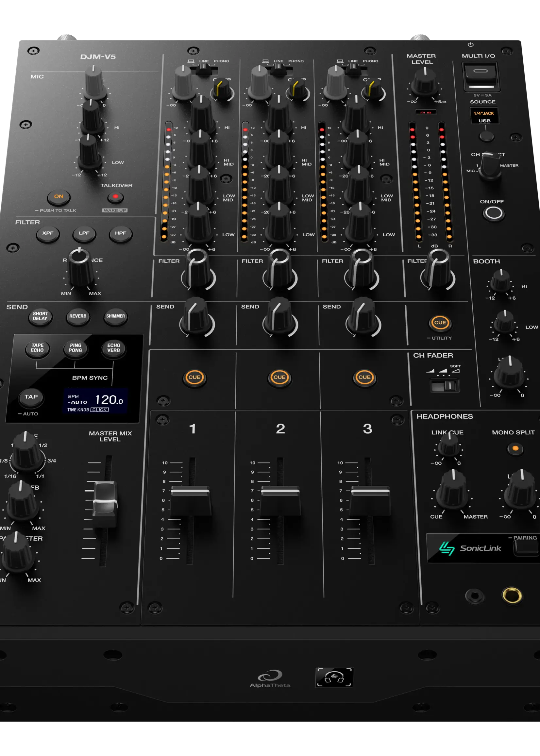The image size is (540, 756).
Task: Flip channel 1 LINE/PHONO input switch
Action: coord(204,69)
